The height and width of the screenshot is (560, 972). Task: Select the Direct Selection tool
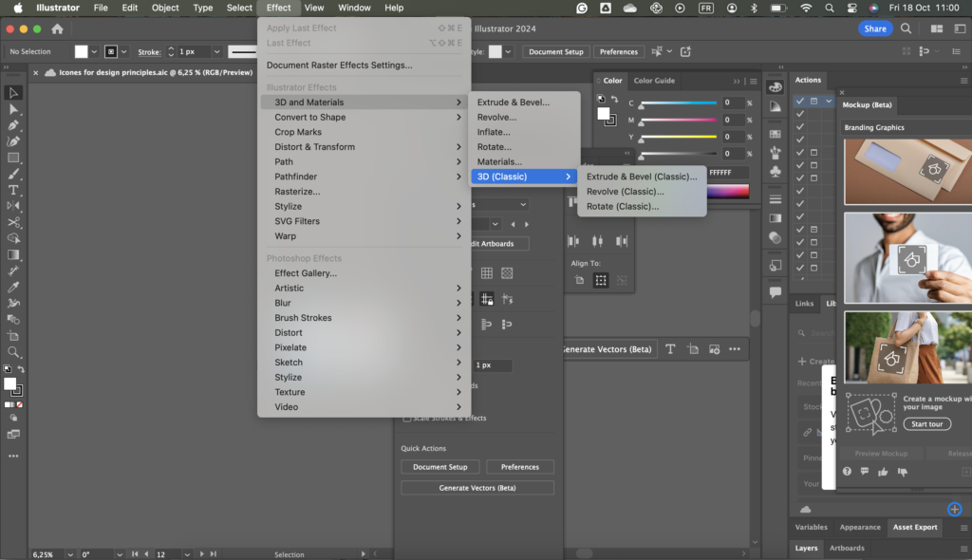[x=13, y=109]
